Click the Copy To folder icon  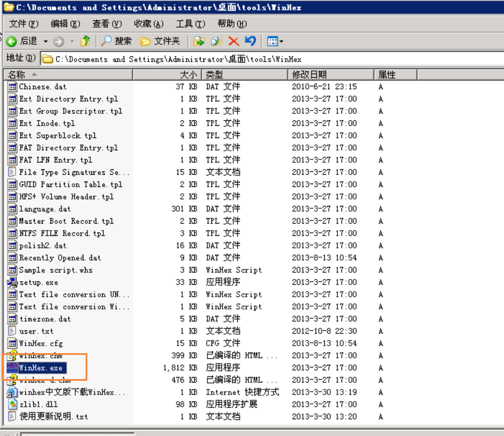coord(216,41)
